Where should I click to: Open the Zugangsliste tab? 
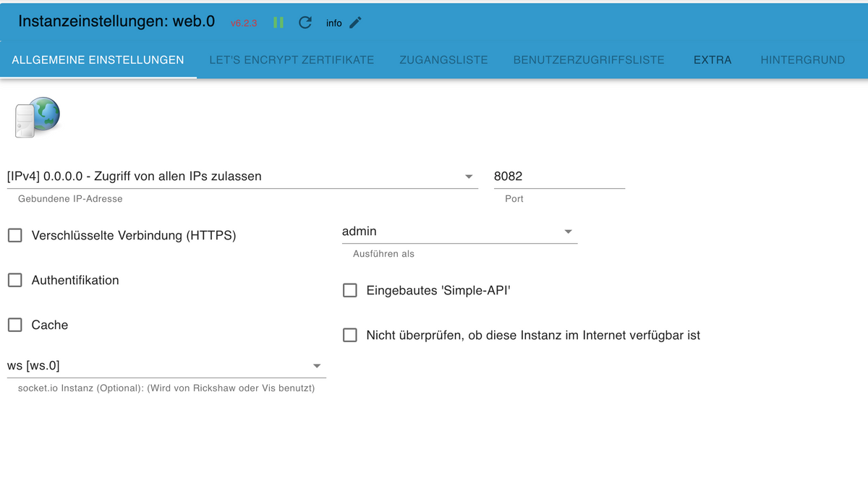click(x=443, y=60)
